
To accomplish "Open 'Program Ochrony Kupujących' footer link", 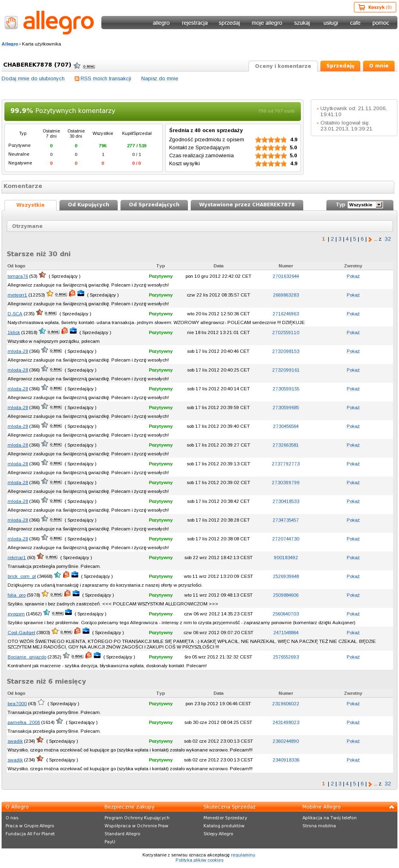I will pyautogui.click(x=137, y=818).
